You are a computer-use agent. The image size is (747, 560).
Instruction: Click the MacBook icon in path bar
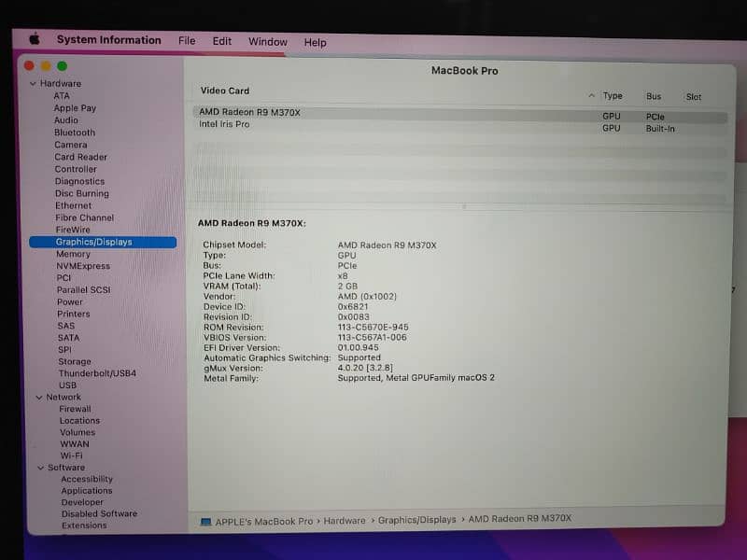click(x=206, y=521)
